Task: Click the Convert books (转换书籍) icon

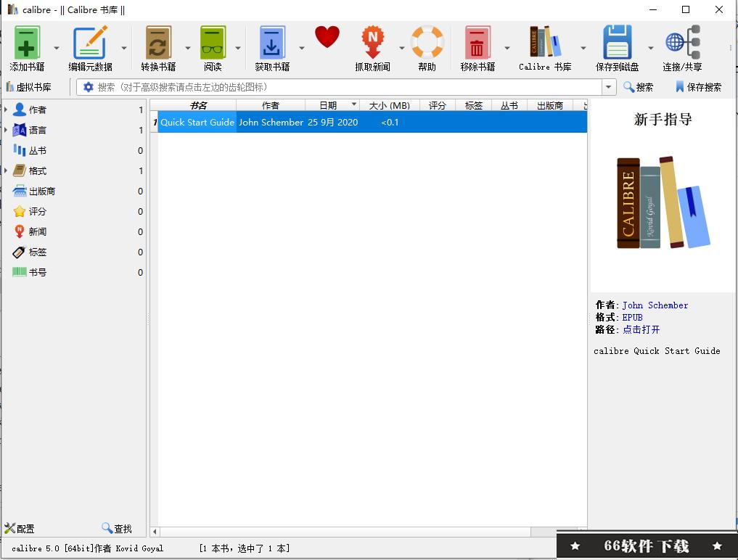Action: (x=158, y=42)
